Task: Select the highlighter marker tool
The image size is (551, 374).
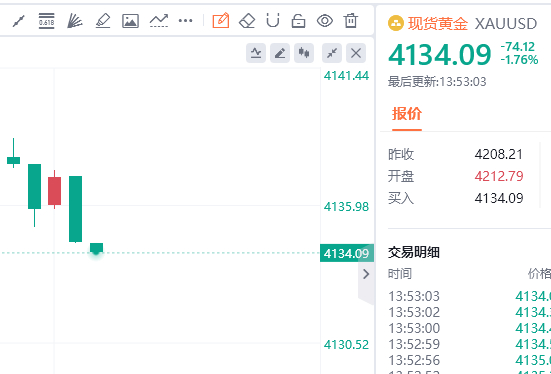Action: tap(103, 21)
